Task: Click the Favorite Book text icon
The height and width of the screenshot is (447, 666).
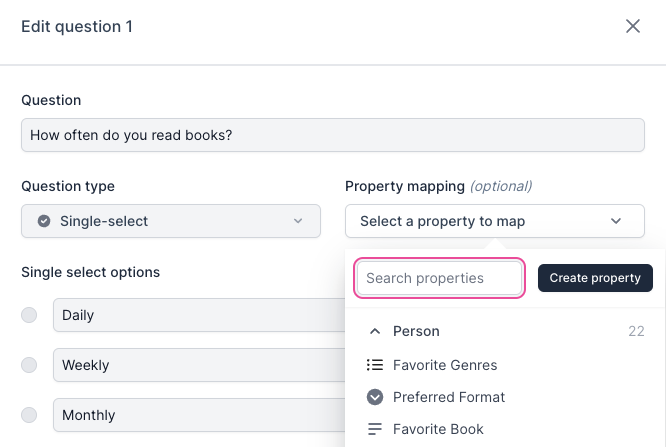Action: tap(375, 429)
